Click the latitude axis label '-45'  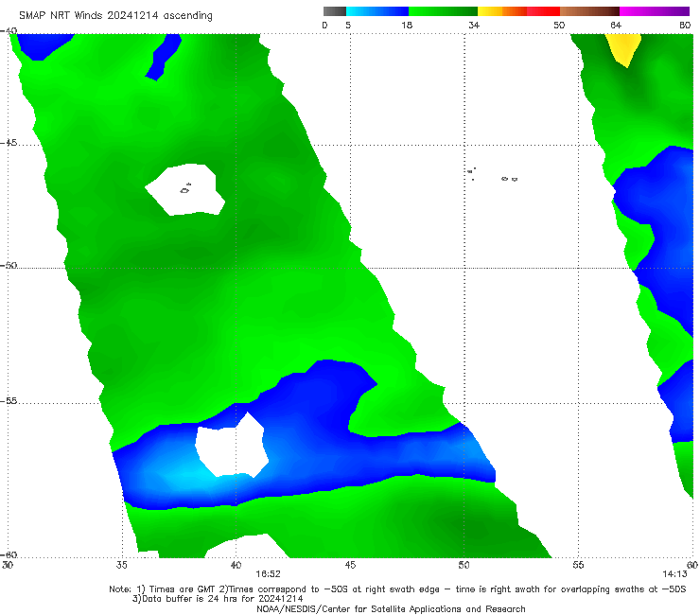pos(9,143)
